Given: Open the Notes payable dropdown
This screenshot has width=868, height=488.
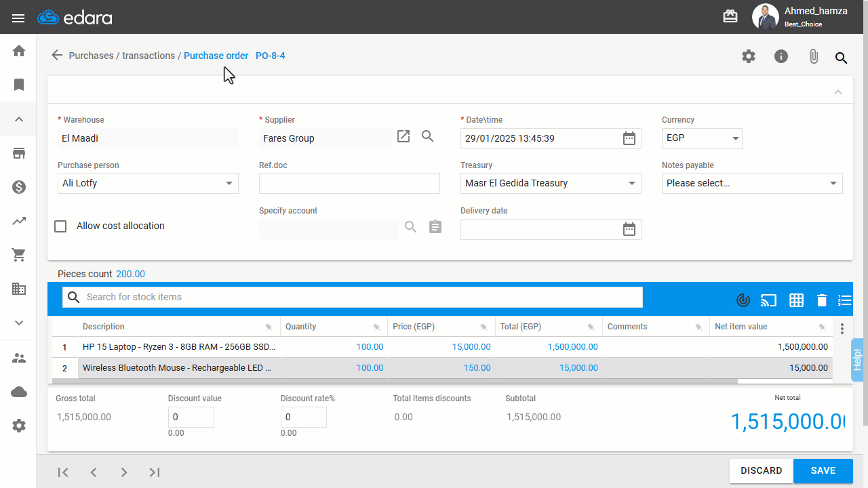Looking at the screenshot, I should pos(752,183).
